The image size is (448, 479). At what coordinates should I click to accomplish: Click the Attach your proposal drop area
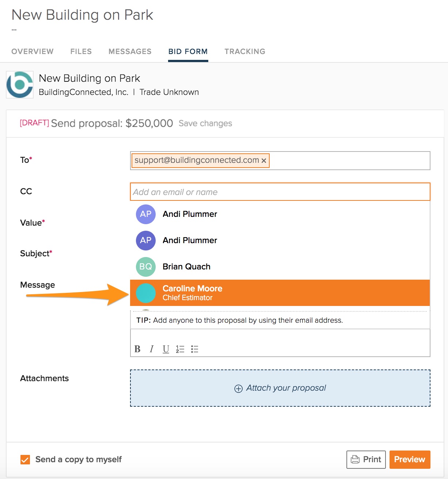280,388
